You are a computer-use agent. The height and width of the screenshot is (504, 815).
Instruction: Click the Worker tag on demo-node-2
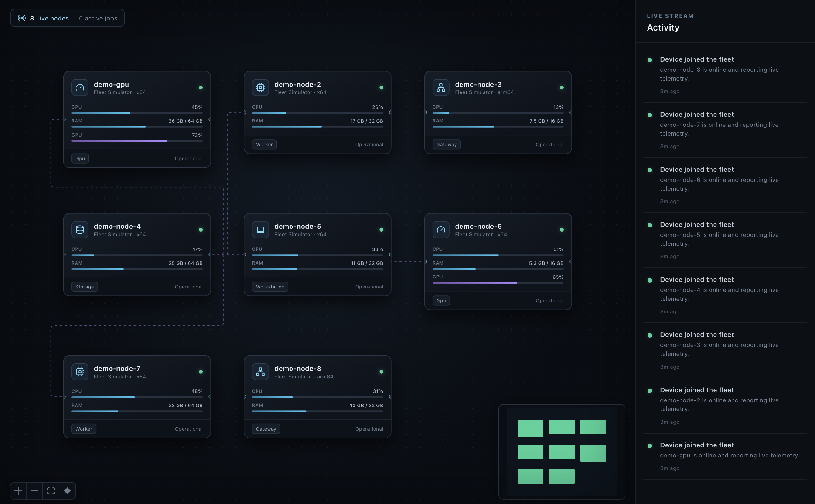coord(264,145)
